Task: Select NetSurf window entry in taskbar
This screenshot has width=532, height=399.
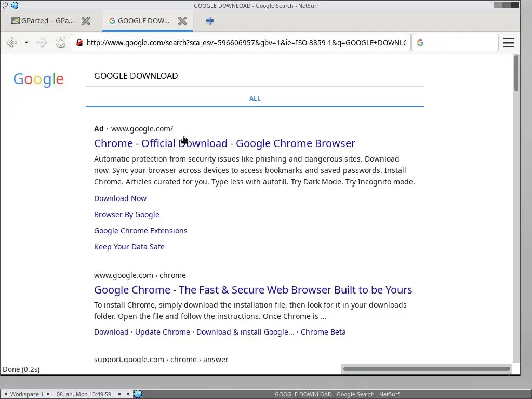Action: (337, 394)
